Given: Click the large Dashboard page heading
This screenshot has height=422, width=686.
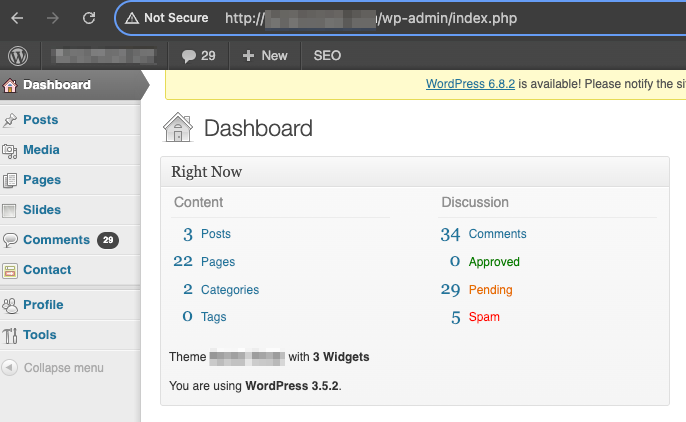Looking at the screenshot, I should coord(258,129).
